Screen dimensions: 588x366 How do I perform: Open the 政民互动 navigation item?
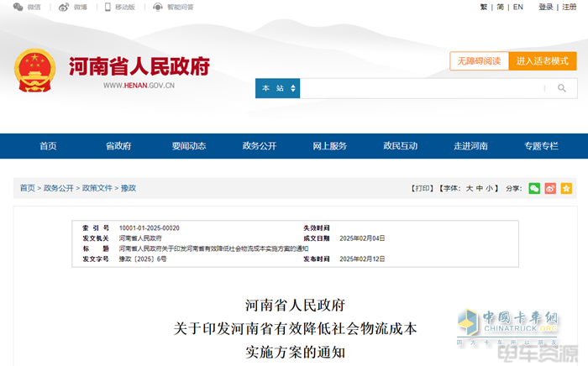coord(401,146)
